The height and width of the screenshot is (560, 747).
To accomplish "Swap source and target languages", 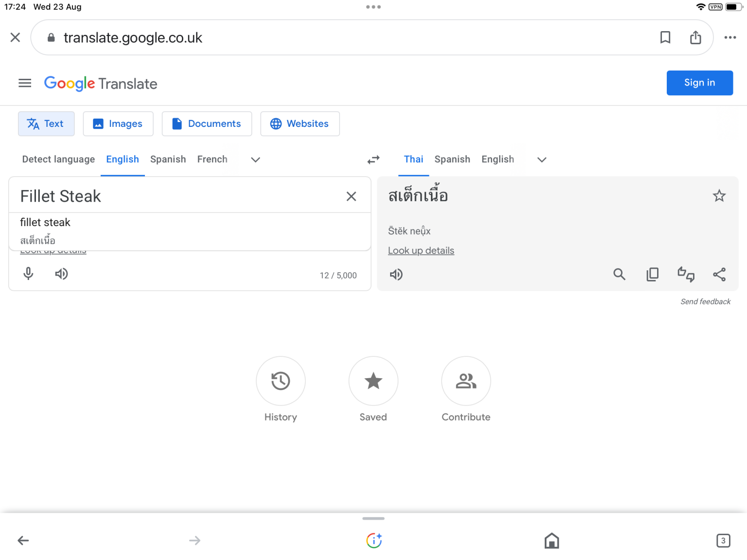I will pos(373,159).
